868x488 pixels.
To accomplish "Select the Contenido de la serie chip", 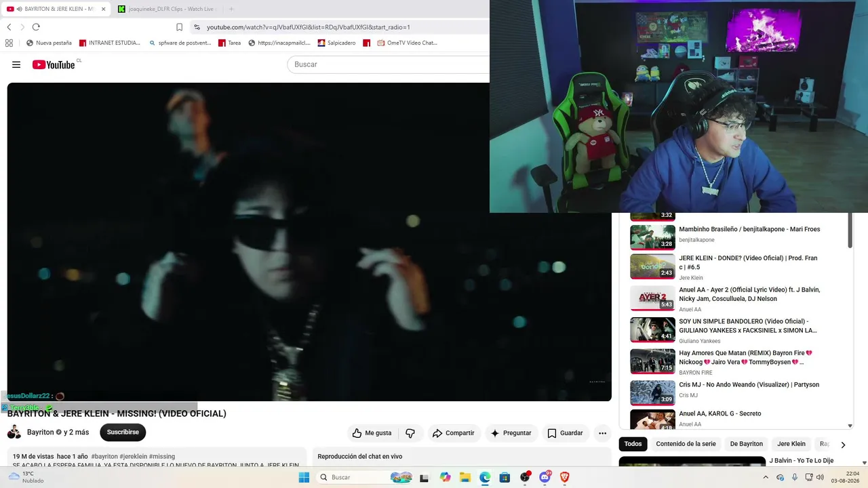I will (x=686, y=444).
